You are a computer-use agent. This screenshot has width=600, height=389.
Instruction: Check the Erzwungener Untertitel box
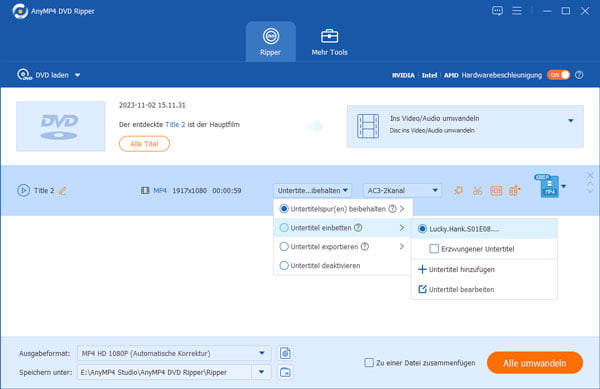tap(434, 249)
